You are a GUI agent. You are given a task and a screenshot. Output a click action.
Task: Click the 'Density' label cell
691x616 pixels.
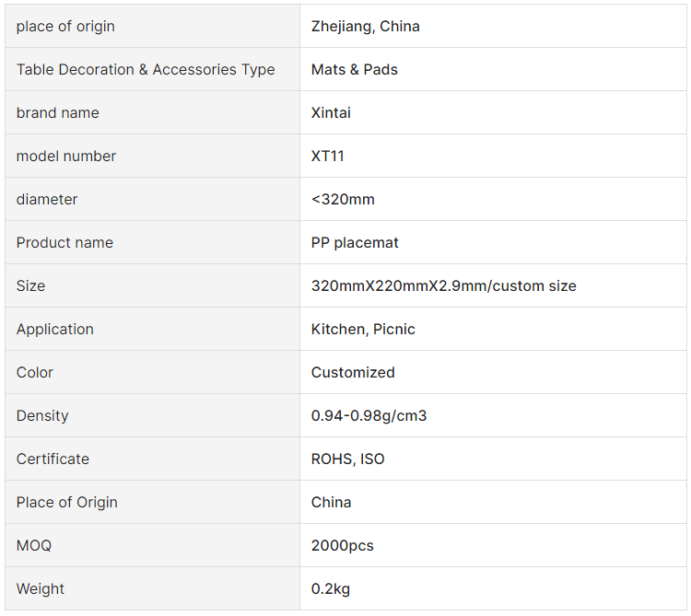(x=42, y=416)
